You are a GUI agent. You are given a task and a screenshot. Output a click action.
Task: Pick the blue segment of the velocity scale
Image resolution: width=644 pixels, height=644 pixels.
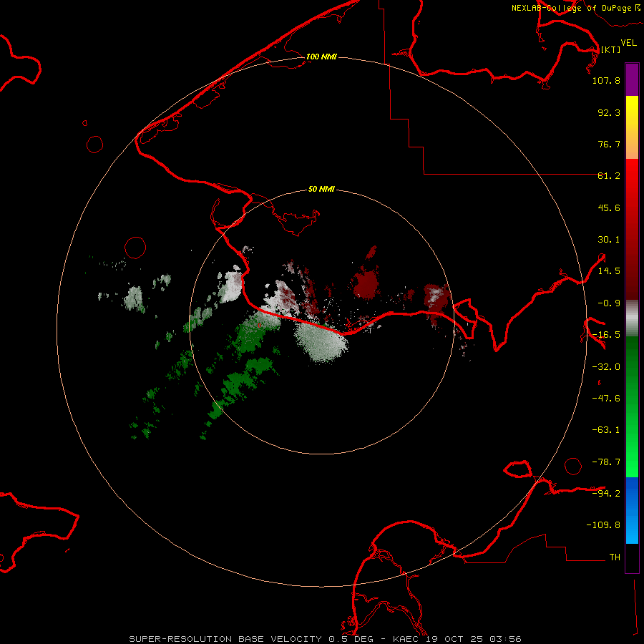click(x=632, y=510)
